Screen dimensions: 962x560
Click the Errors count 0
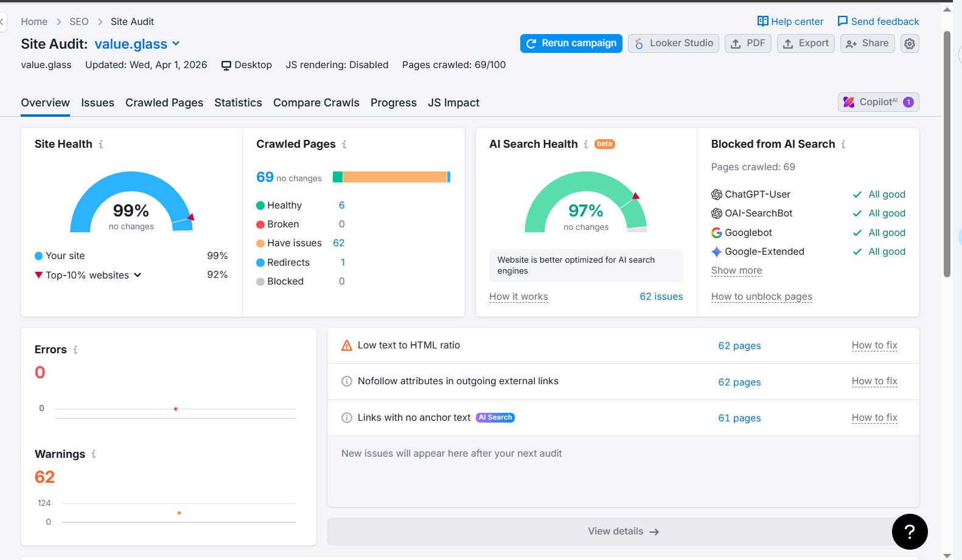click(40, 373)
